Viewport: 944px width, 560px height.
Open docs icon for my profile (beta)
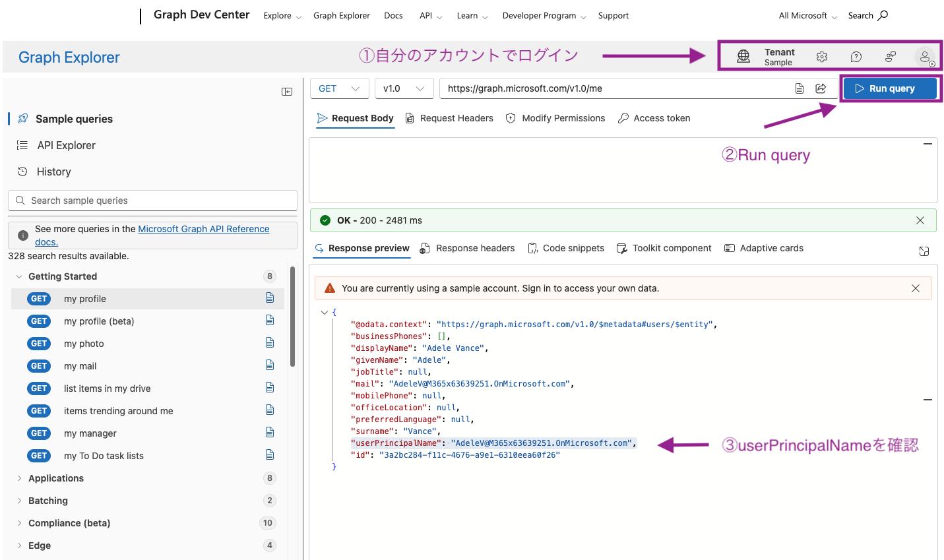(x=270, y=321)
